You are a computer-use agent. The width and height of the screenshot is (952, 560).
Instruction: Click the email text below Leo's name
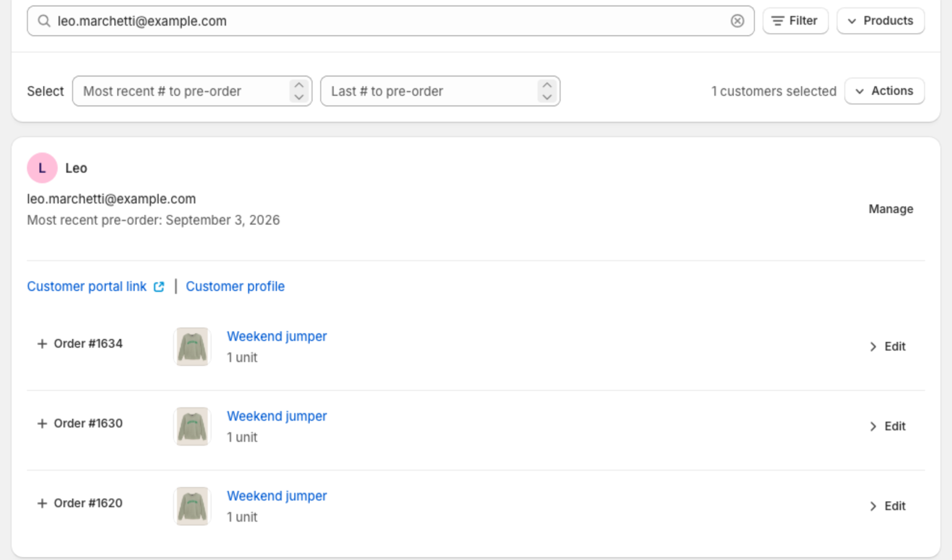[x=112, y=199]
